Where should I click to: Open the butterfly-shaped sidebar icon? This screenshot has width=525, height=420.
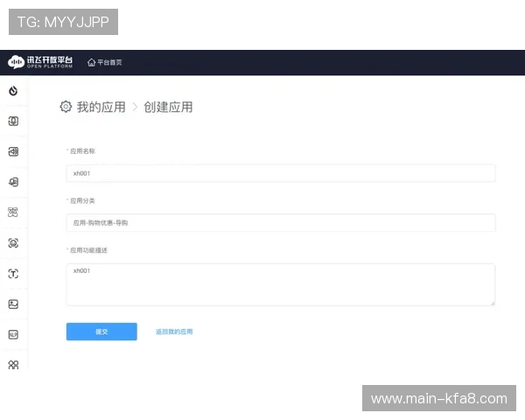click(13, 213)
